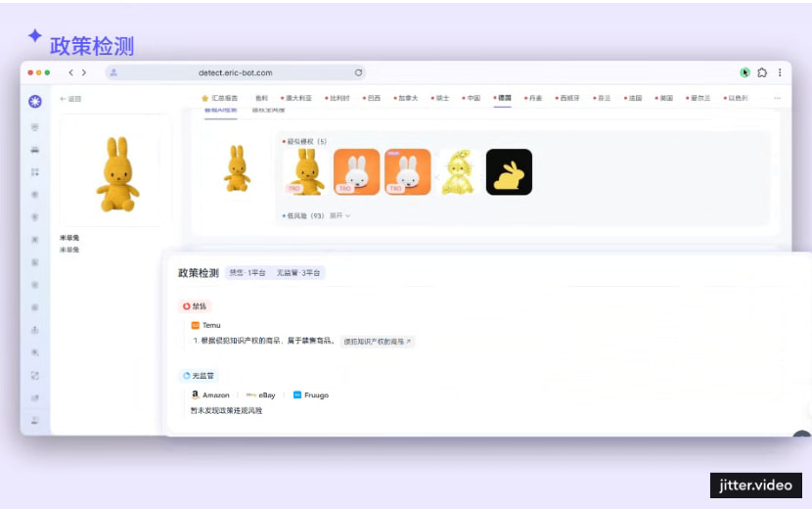Click the 政策检测 panel heading

pos(199,273)
